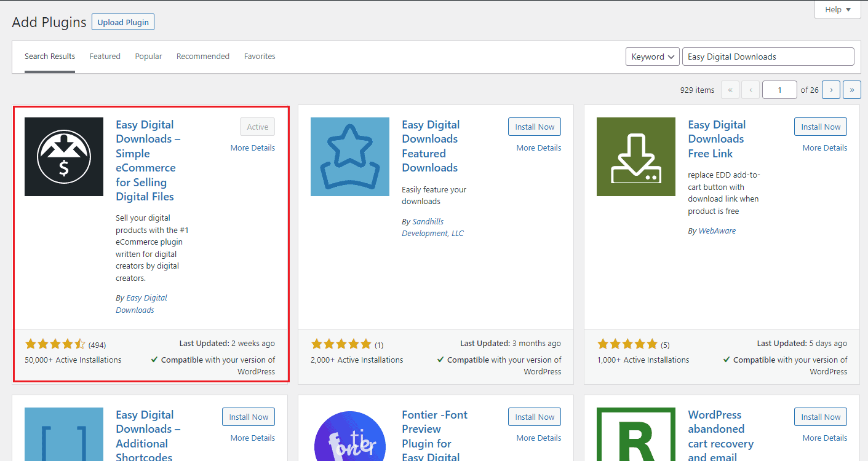Expand the Help panel

coord(837,10)
